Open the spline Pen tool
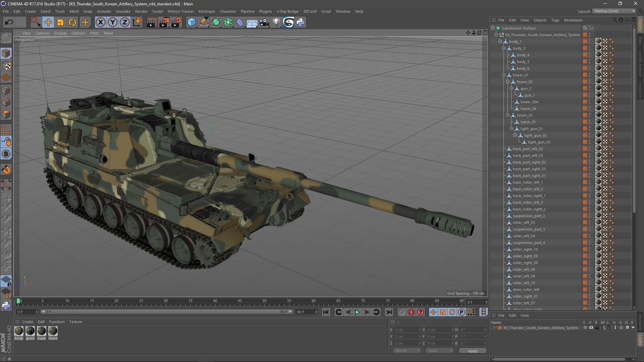 [x=204, y=22]
